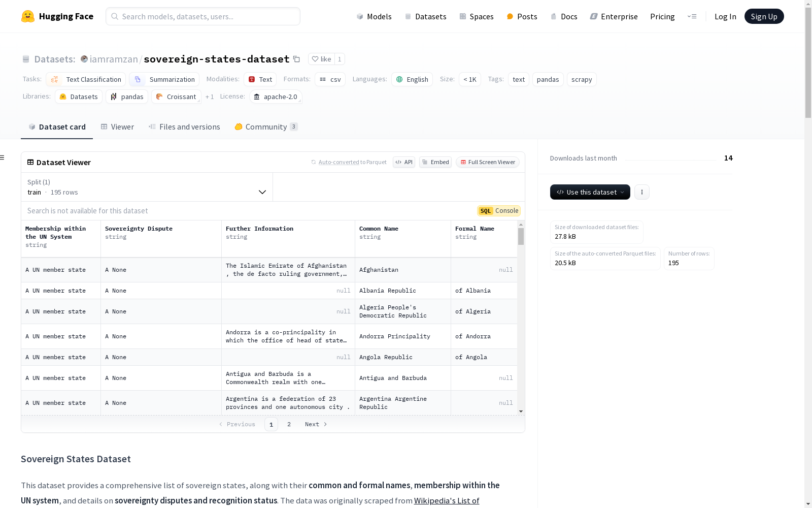Image resolution: width=812 pixels, height=508 pixels.
Task: Click the Auto-converted link
Action: [x=339, y=162]
